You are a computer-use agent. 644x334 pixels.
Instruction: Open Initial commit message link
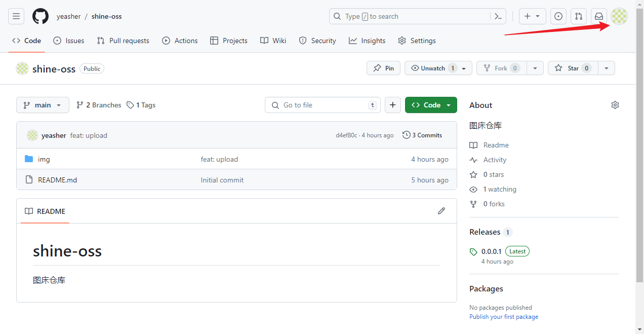(x=222, y=180)
